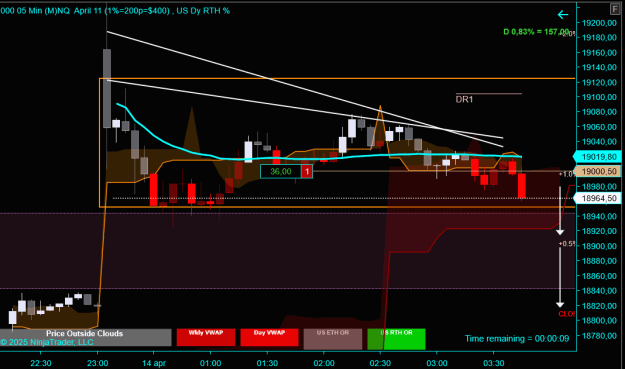
Task: Click the Wkly VWAP red indicator button
Action: click(206, 337)
